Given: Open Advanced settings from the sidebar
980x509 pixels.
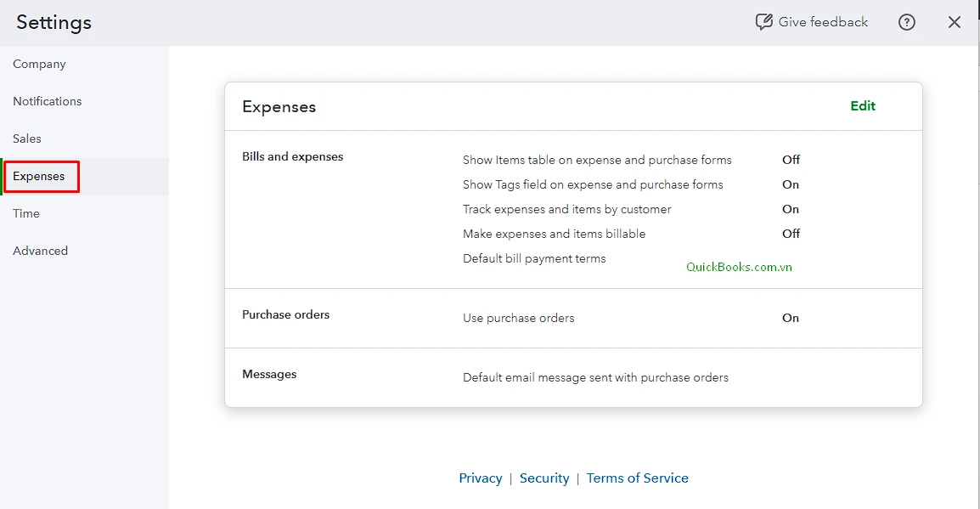Looking at the screenshot, I should [x=40, y=251].
